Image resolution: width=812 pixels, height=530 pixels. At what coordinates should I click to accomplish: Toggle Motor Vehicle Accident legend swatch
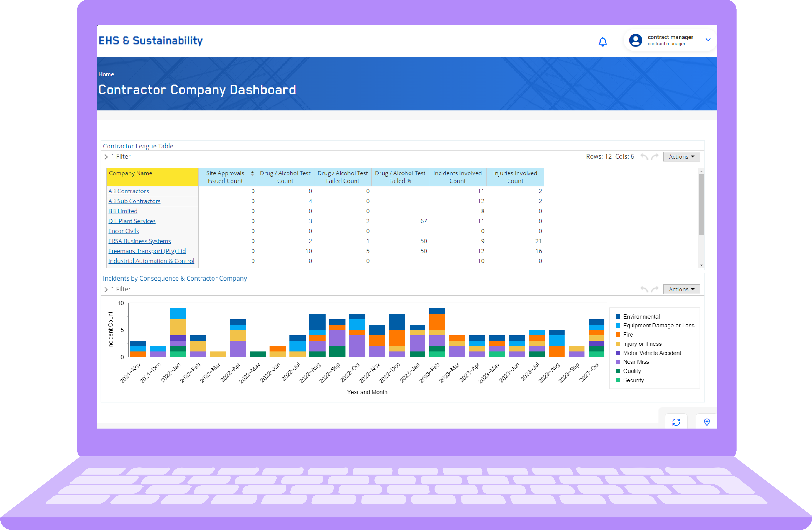click(x=618, y=353)
